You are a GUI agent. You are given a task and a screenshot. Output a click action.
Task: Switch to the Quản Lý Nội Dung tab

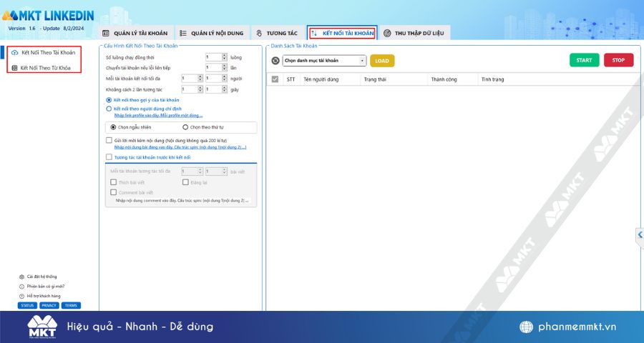(x=212, y=33)
